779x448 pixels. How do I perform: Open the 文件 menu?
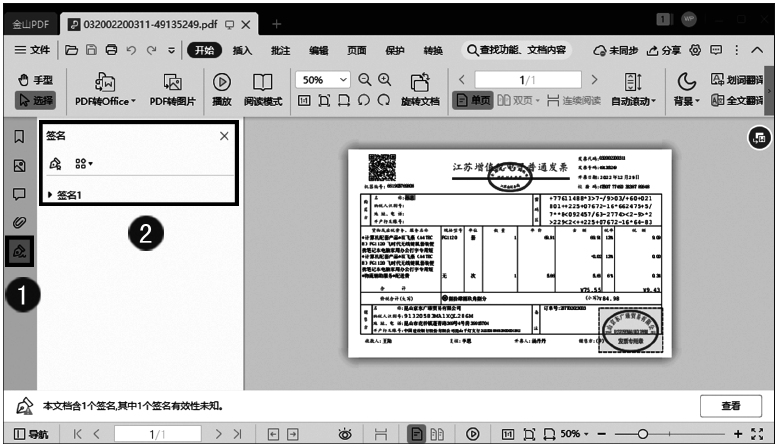tap(32, 50)
